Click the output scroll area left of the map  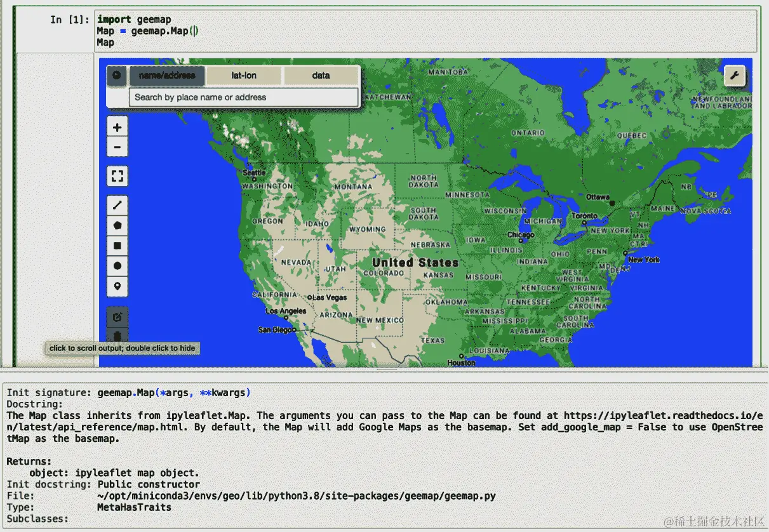54,209
